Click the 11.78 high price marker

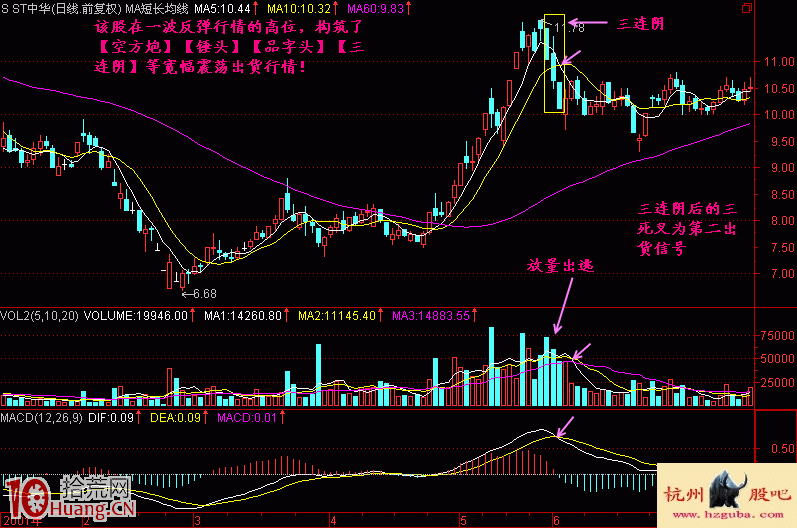point(569,28)
